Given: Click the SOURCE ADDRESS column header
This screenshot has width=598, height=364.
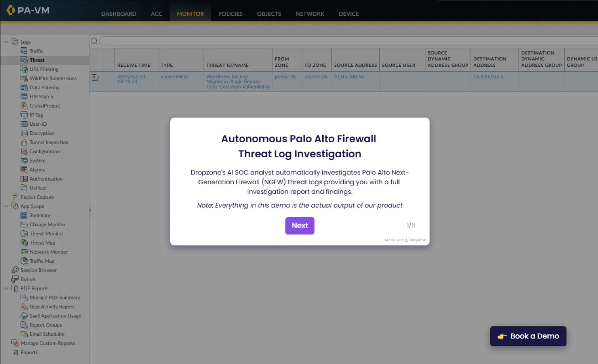Looking at the screenshot, I should pos(355,65).
